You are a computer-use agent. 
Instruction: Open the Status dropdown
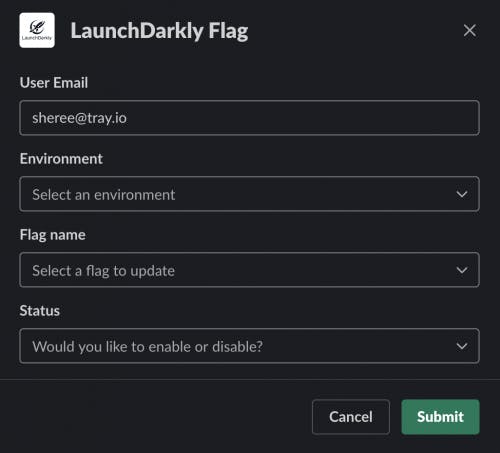point(250,346)
